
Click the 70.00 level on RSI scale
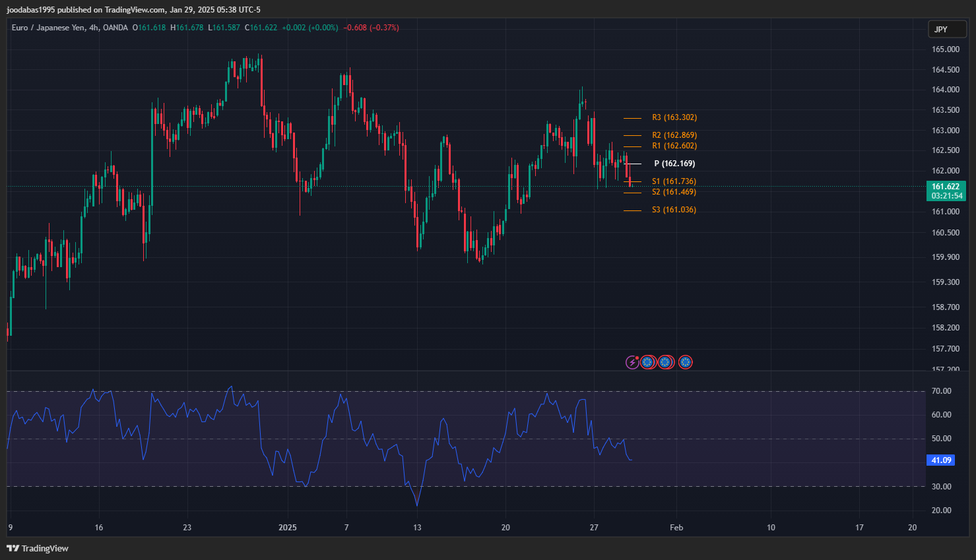941,391
